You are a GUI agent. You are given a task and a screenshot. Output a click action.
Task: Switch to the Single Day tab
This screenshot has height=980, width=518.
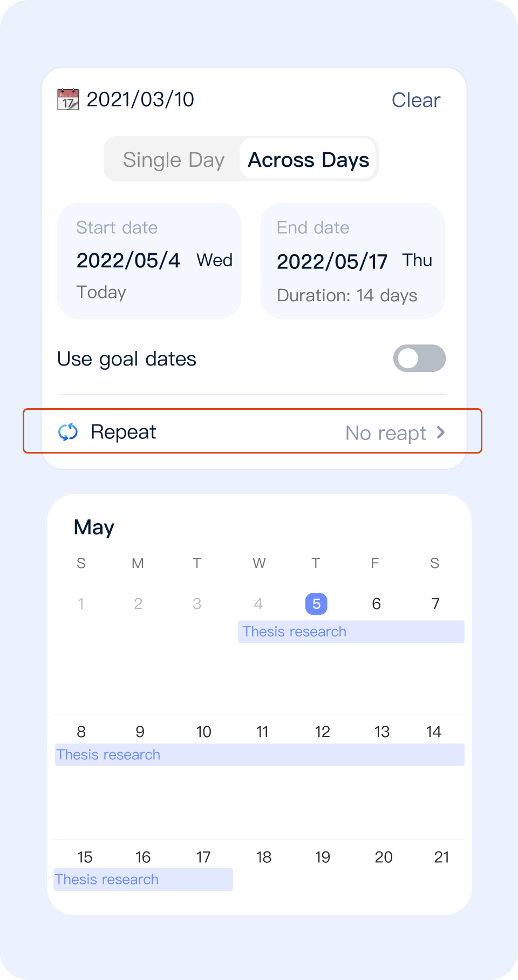pyautogui.click(x=173, y=160)
